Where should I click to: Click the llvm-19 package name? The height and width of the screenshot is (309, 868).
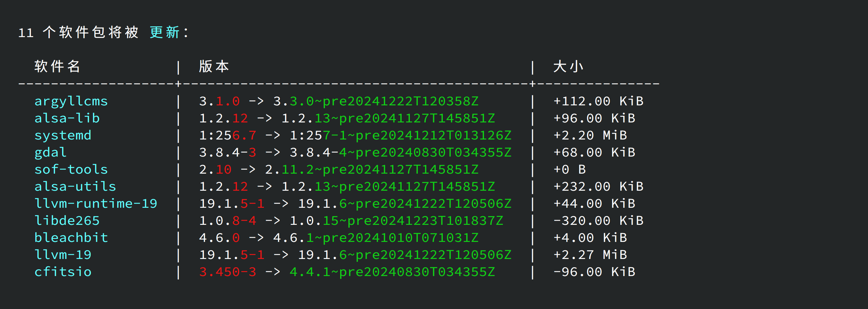pos(63,255)
